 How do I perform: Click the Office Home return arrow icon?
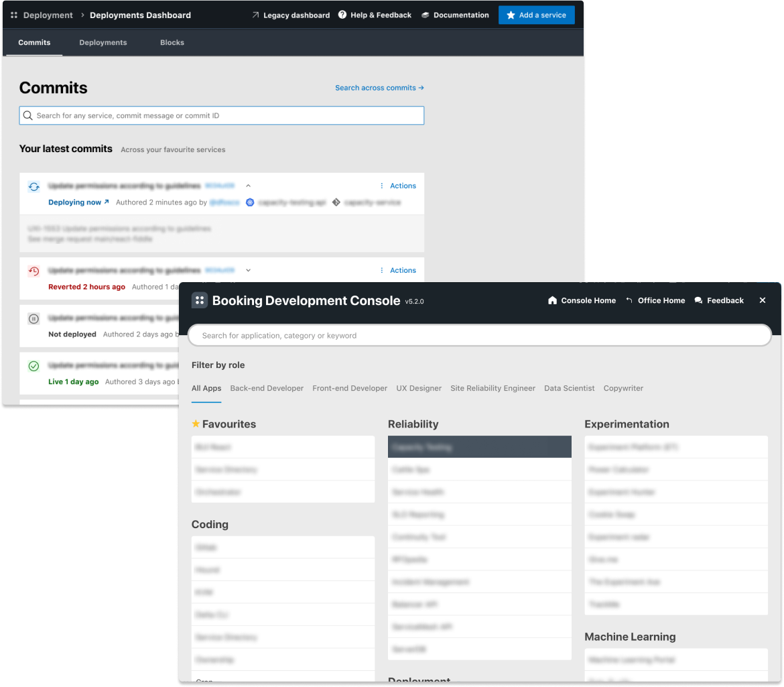pyautogui.click(x=628, y=300)
